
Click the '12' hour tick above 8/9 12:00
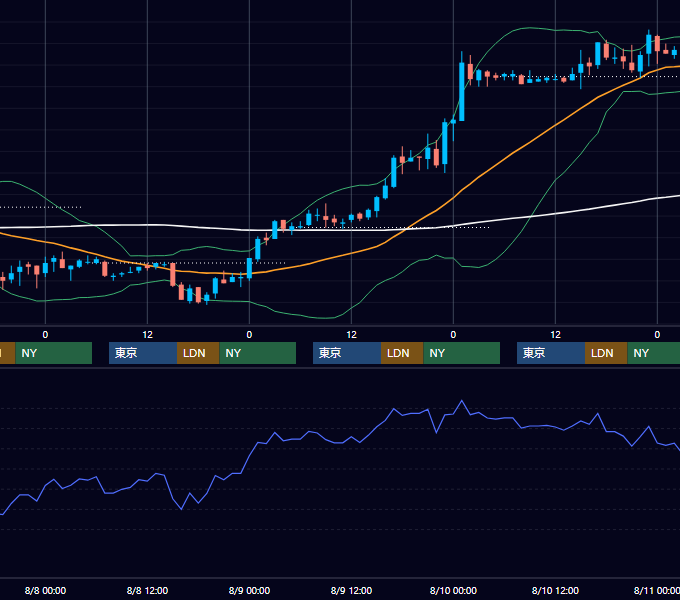tap(351, 335)
